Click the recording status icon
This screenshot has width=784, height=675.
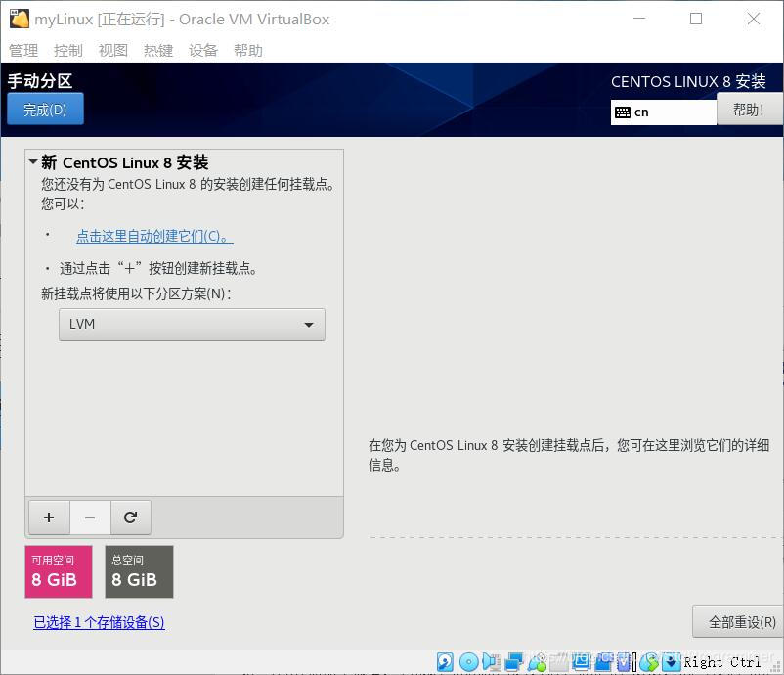click(603, 662)
